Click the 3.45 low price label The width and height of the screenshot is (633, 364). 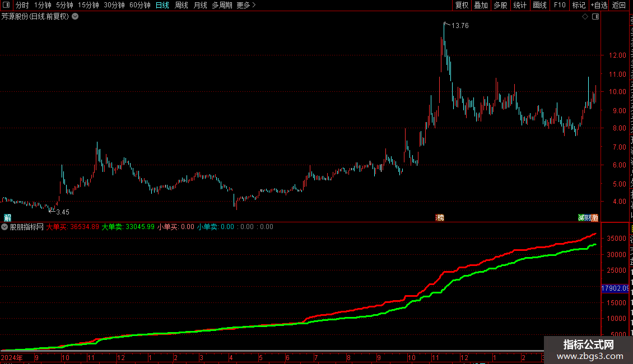63,212
